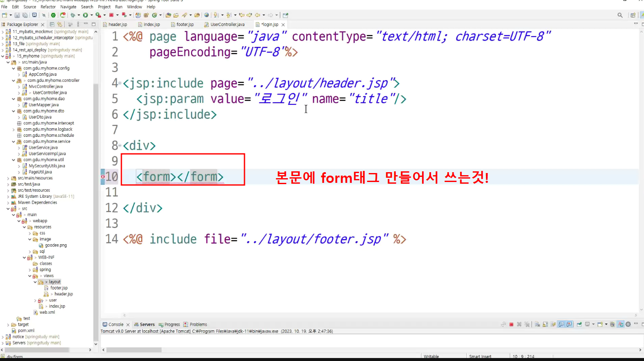Expand the src/main/resources folder

point(8,178)
